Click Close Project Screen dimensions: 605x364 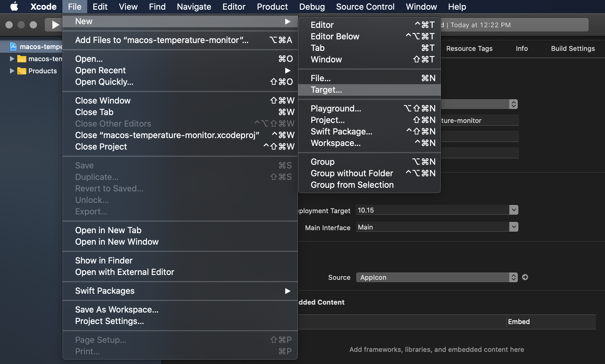pos(180,147)
